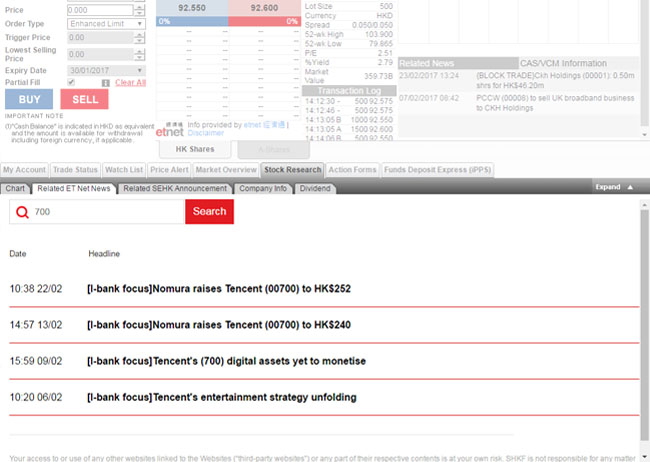This screenshot has height=462, width=650.
Task: Click the red Search button
Action: (209, 212)
